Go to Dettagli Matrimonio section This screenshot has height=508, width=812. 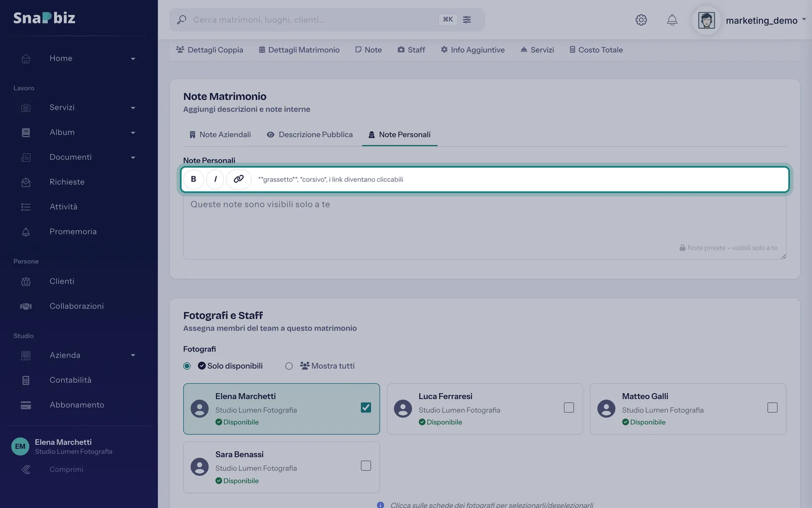[x=299, y=50]
